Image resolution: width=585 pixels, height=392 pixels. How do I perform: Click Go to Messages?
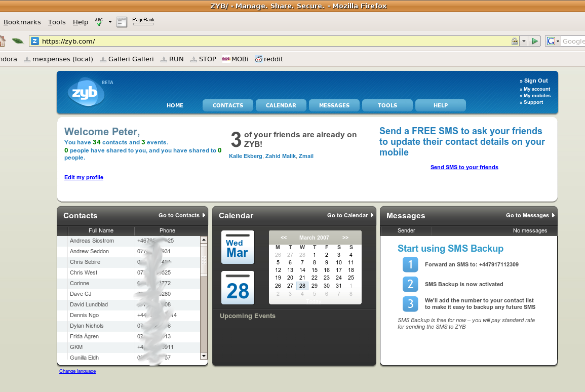(x=530, y=215)
